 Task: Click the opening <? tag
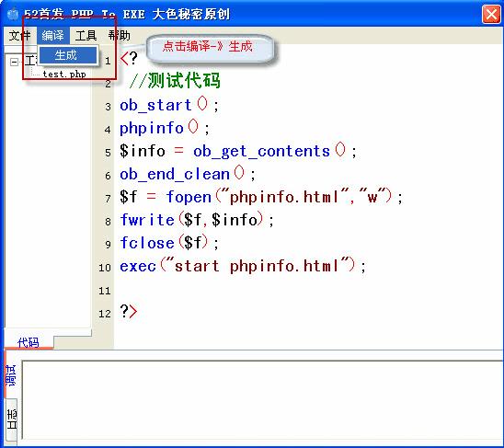click(129, 59)
